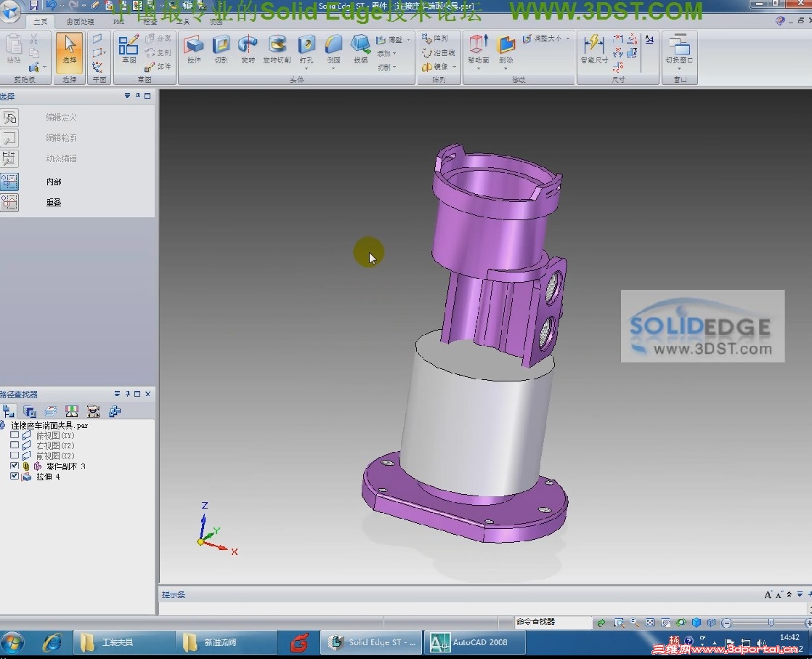812x659 pixels.
Task: Uncheck the 拉伸 4 feature checkbox
Action: pyautogui.click(x=15, y=476)
